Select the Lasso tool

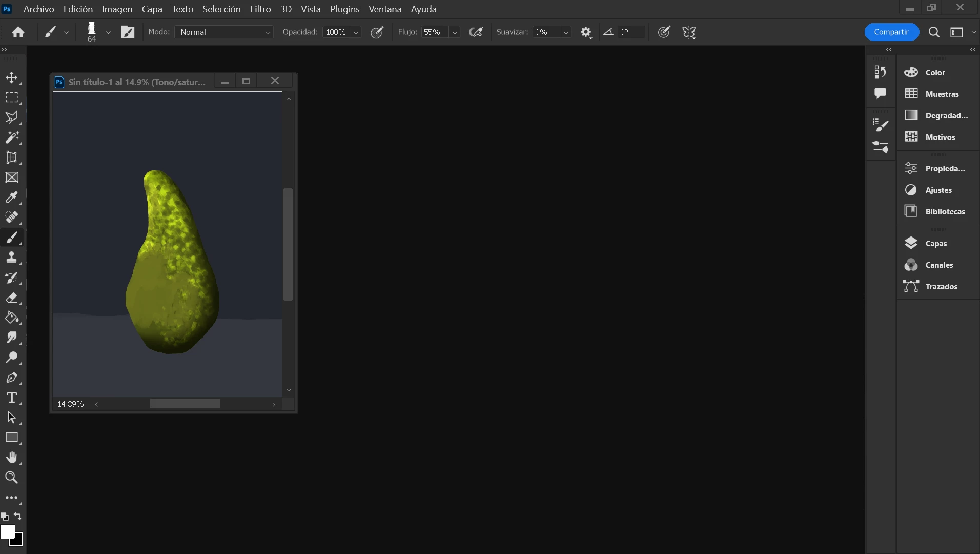pyautogui.click(x=11, y=117)
